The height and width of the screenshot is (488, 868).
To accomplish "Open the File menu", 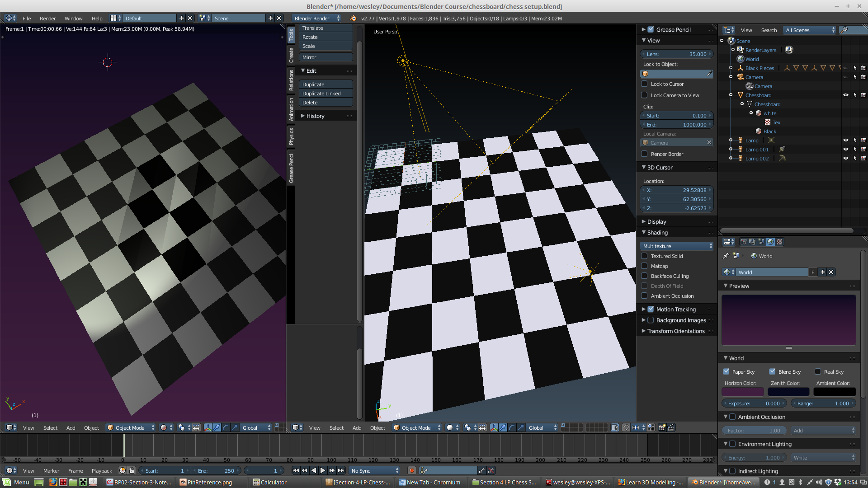I will [27, 19].
